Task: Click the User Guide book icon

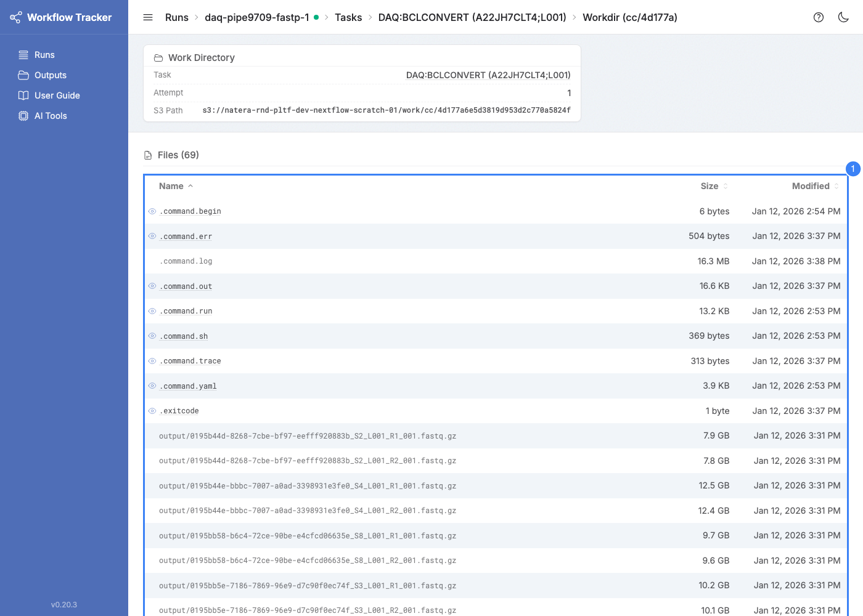Action: pyautogui.click(x=23, y=95)
